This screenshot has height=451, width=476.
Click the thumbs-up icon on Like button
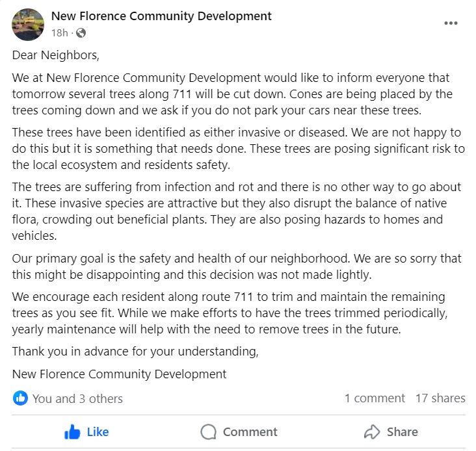(x=72, y=432)
